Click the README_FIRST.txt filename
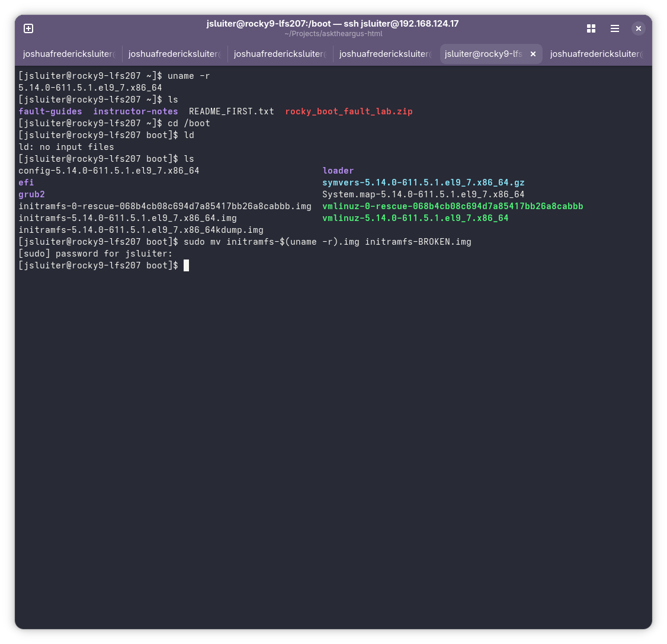The height and width of the screenshot is (644, 667). click(231, 111)
